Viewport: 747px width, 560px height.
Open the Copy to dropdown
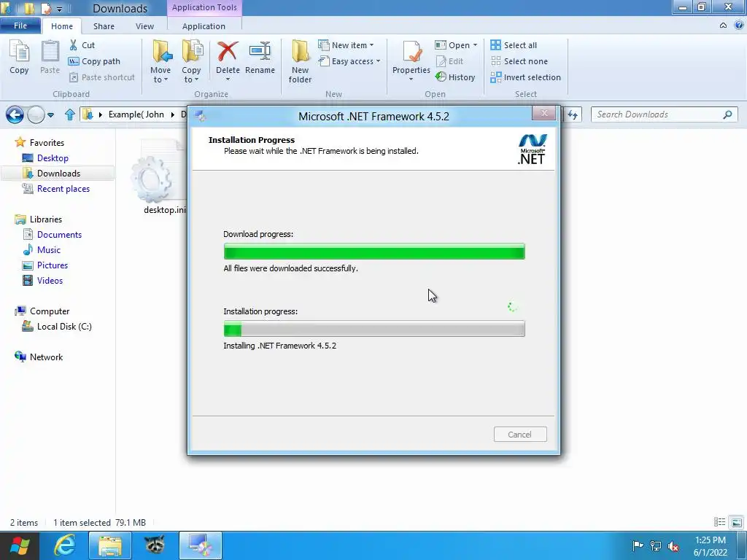(x=191, y=61)
